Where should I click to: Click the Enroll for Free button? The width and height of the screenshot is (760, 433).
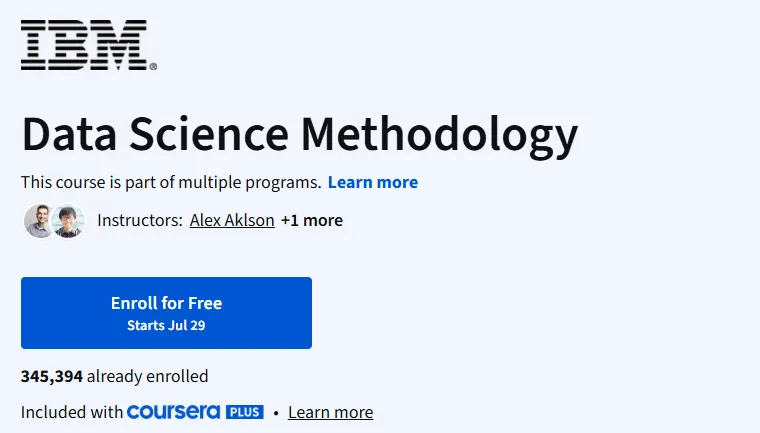coord(166,313)
